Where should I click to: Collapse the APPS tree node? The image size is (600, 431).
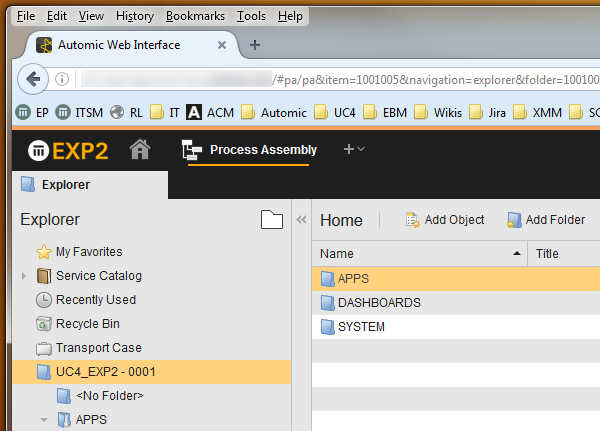[x=44, y=420]
